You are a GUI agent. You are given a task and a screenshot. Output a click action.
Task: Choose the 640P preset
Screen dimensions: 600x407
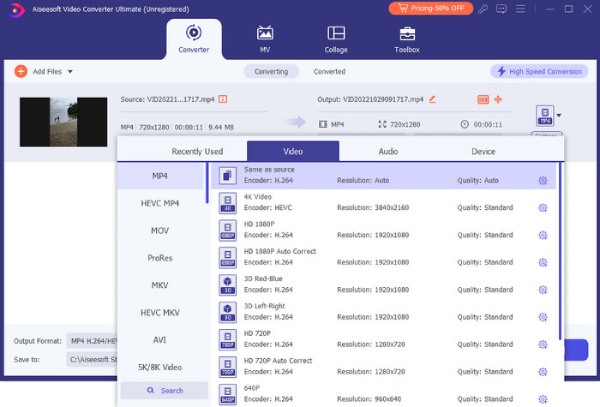pyautogui.click(x=383, y=394)
